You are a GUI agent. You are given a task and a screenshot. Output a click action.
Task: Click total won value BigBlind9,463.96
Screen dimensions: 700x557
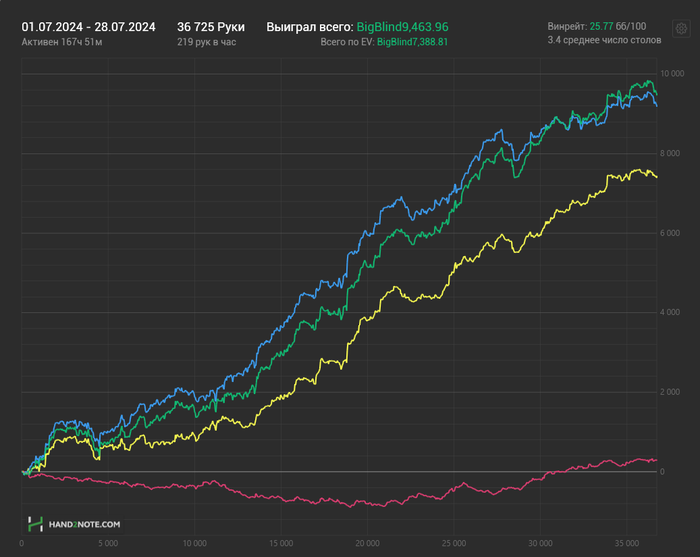point(402,27)
